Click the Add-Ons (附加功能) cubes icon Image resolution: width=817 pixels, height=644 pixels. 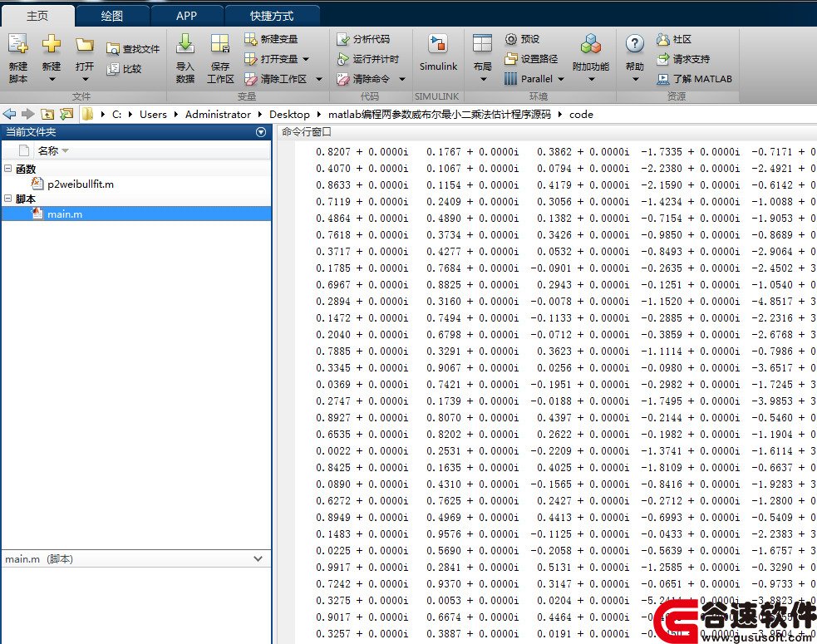coord(591,44)
